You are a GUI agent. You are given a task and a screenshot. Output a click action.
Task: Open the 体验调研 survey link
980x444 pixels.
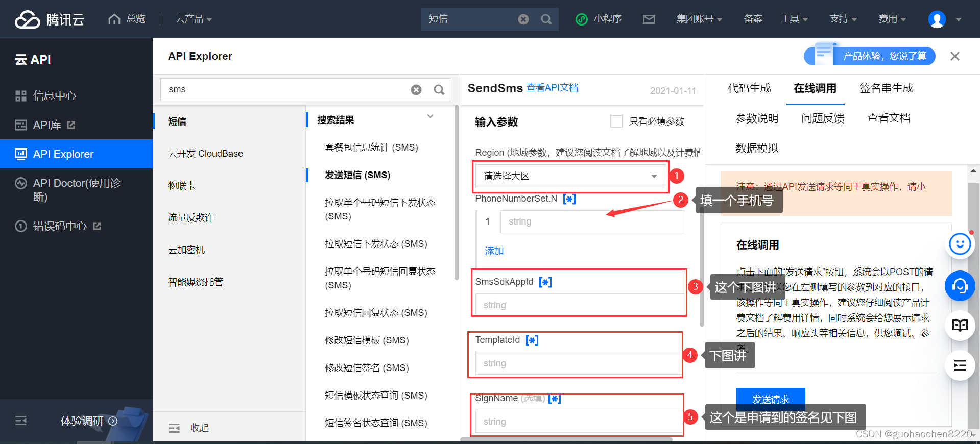click(89, 421)
